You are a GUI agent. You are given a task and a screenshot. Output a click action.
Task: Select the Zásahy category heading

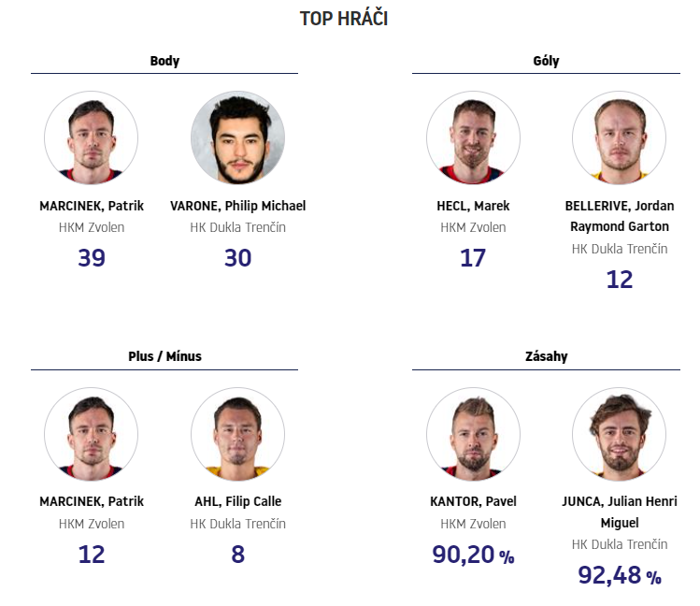[x=547, y=356]
